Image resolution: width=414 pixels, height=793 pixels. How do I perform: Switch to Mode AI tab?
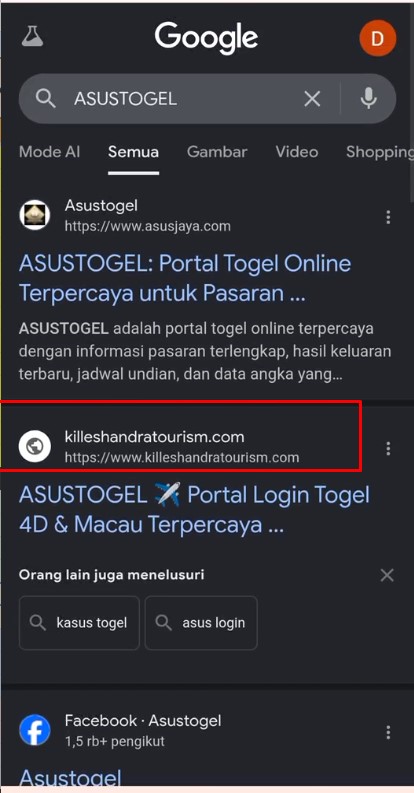tap(50, 152)
